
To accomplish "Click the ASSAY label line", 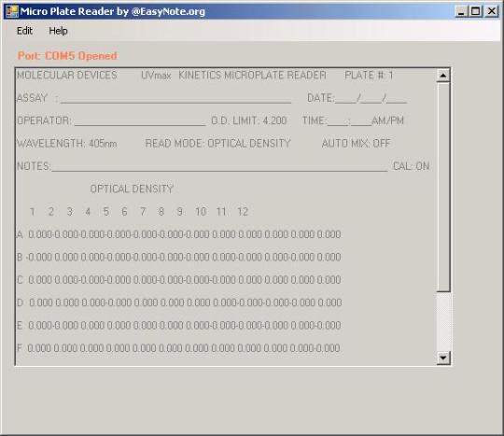I will tap(154, 98).
